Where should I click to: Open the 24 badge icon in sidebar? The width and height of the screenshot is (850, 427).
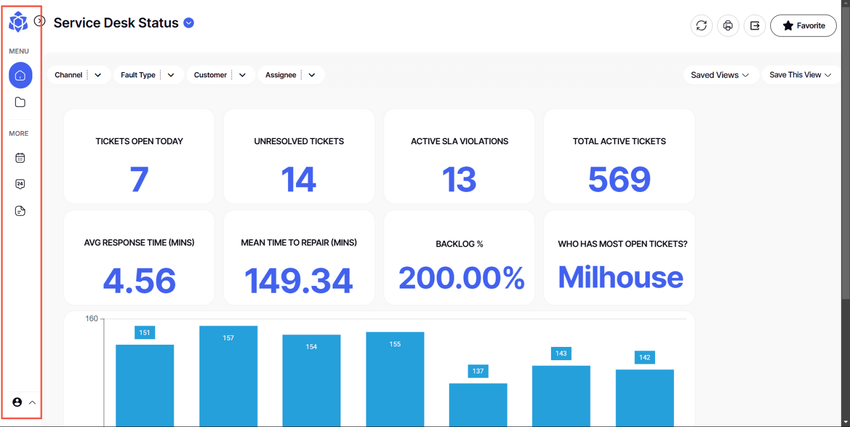[x=20, y=184]
